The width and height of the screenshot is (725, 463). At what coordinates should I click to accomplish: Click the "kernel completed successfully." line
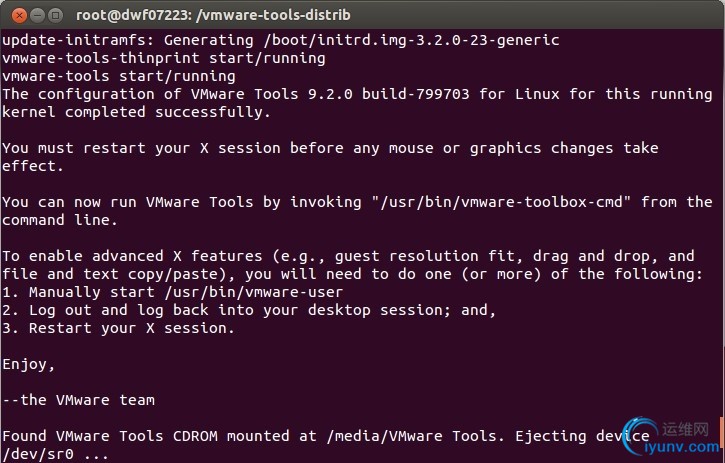tap(136, 112)
